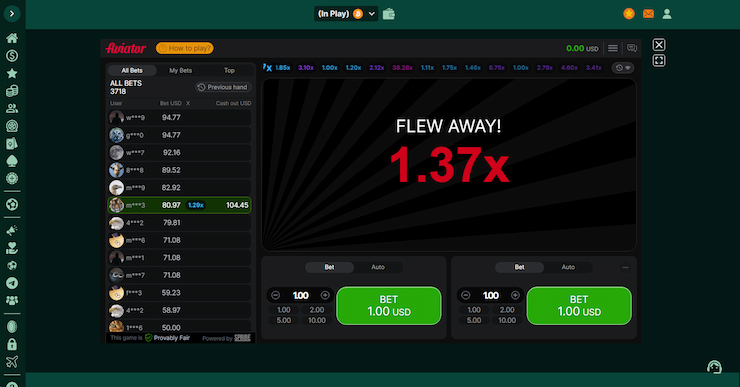The height and width of the screenshot is (387, 740).
Task: Open the mail envelope notifications icon
Action: [x=648, y=14]
